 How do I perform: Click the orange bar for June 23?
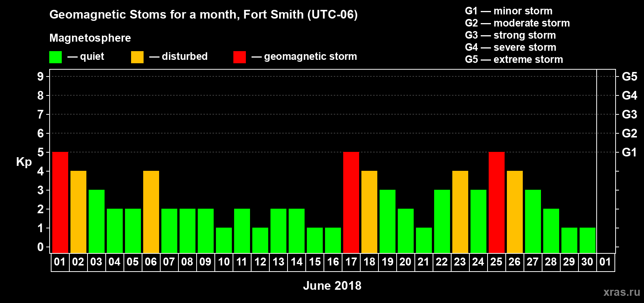tap(460, 212)
